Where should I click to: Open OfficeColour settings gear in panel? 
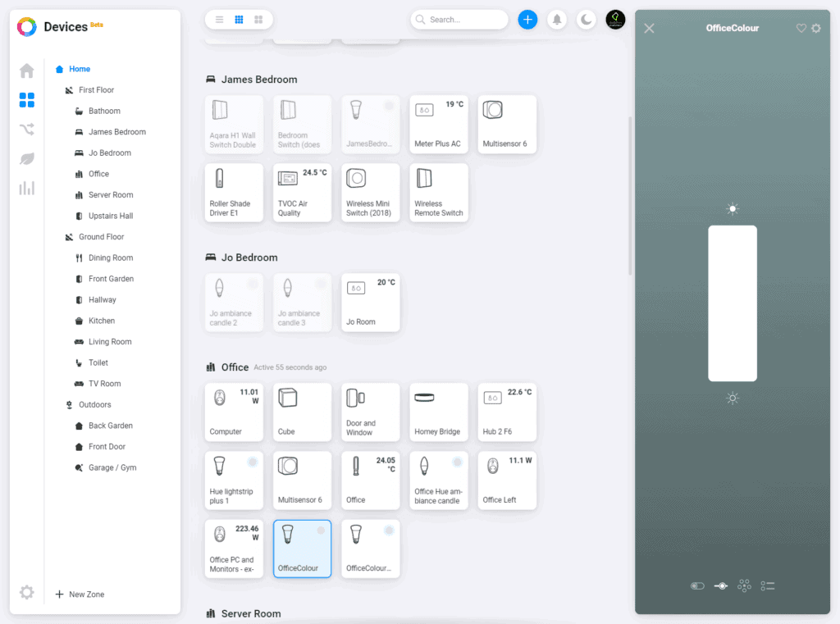tap(816, 29)
